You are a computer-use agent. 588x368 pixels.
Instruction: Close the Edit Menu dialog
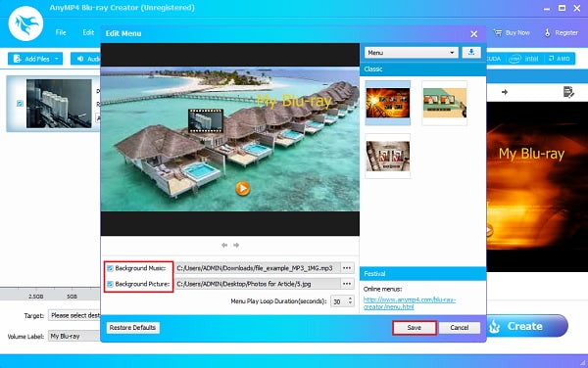pyautogui.click(x=474, y=34)
